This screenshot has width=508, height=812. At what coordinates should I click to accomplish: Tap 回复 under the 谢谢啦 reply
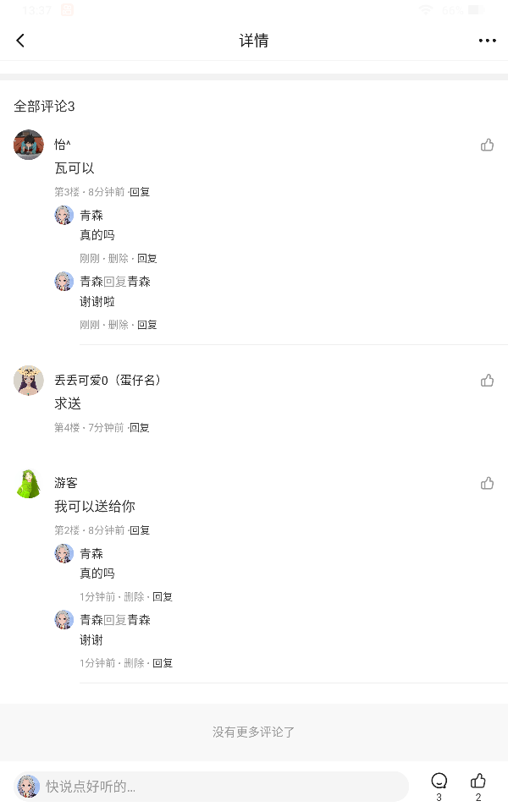click(x=147, y=325)
